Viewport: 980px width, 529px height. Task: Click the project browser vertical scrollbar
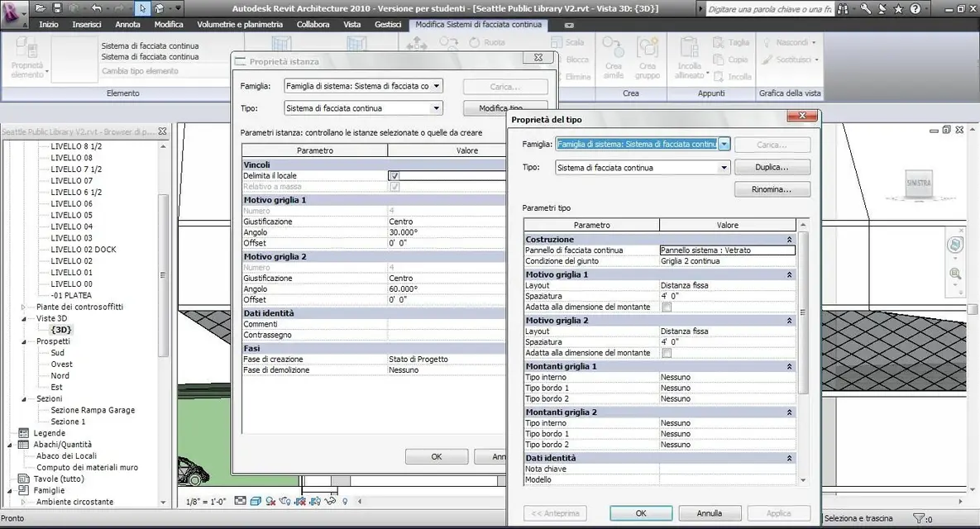163,274
